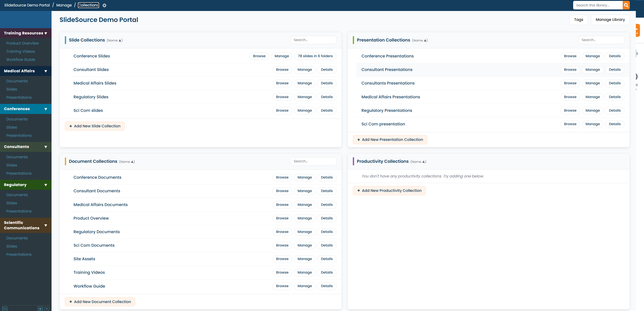Image resolution: width=644 pixels, height=311 pixels.
Task: Open Presentations under Scientific Communications
Action: point(19,254)
